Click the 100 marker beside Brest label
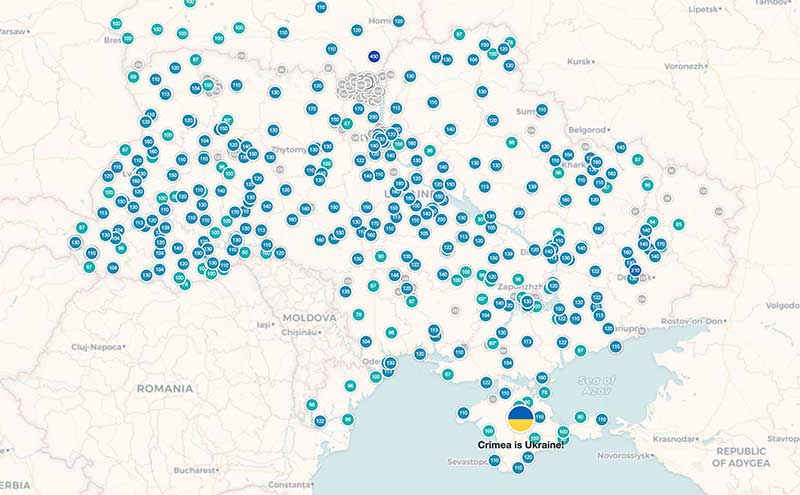The height and width of the screenshot is (495, 800). pos(127,38)
